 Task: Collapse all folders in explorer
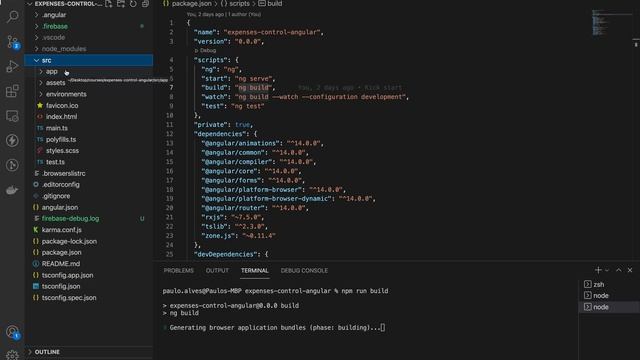coord(145,4)
